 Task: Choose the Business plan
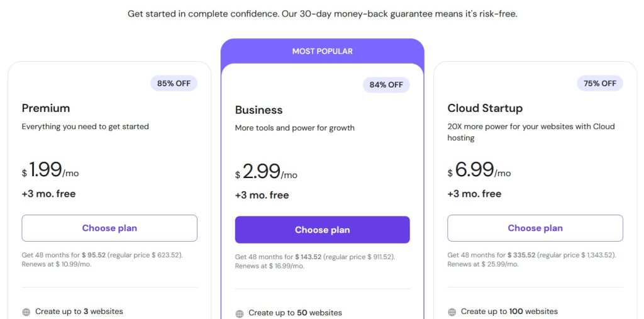322,230
